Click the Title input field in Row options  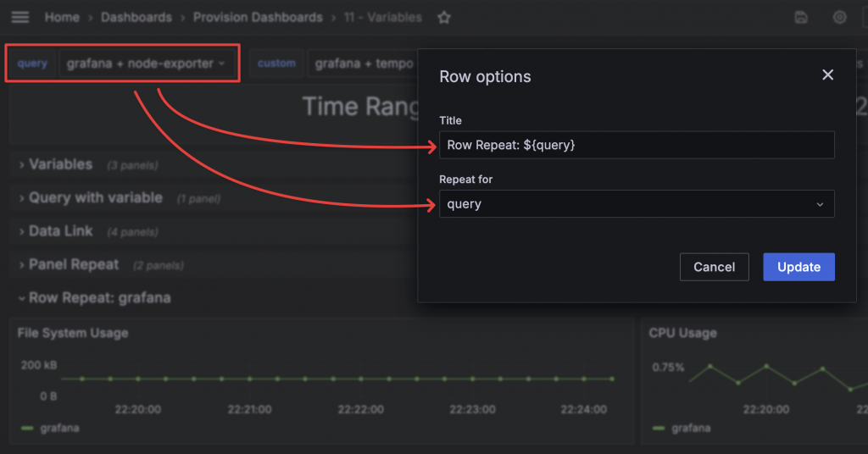[637, 145]
